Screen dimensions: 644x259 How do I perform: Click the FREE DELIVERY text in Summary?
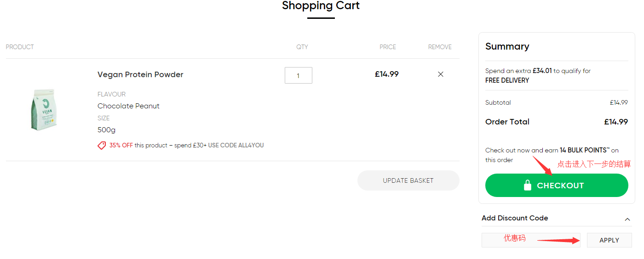507,80
